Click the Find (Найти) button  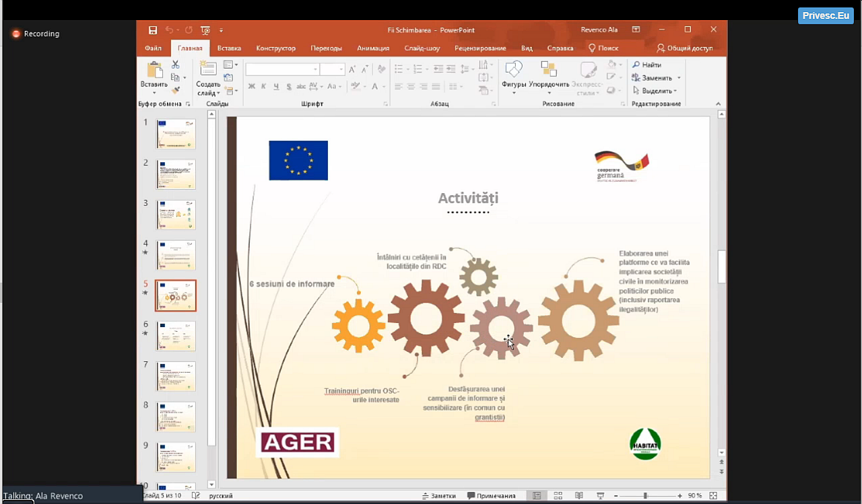click(646, 65)
